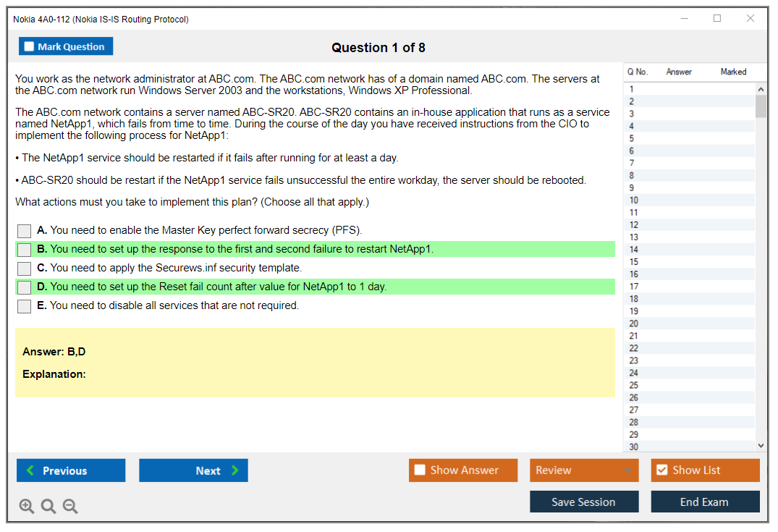Check option E disable services checkbox

(x=25, y=306)
